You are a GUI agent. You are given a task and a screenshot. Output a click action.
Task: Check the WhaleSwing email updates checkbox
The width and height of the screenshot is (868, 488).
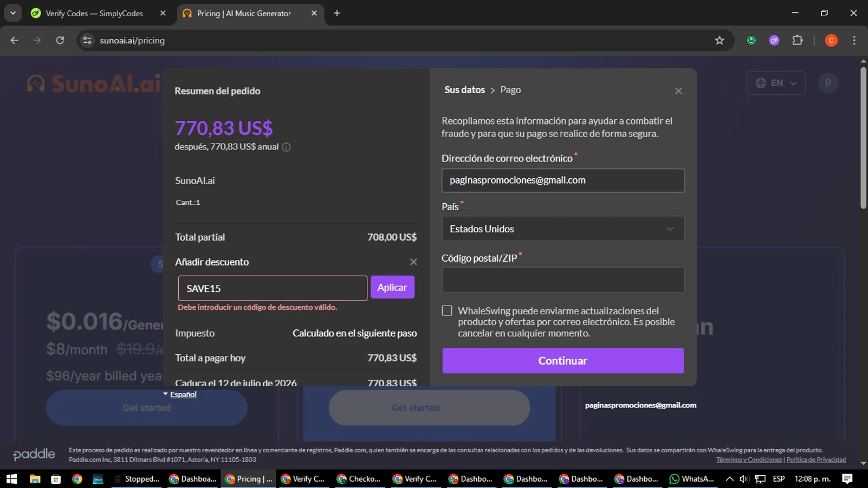(x=447, y=311)
